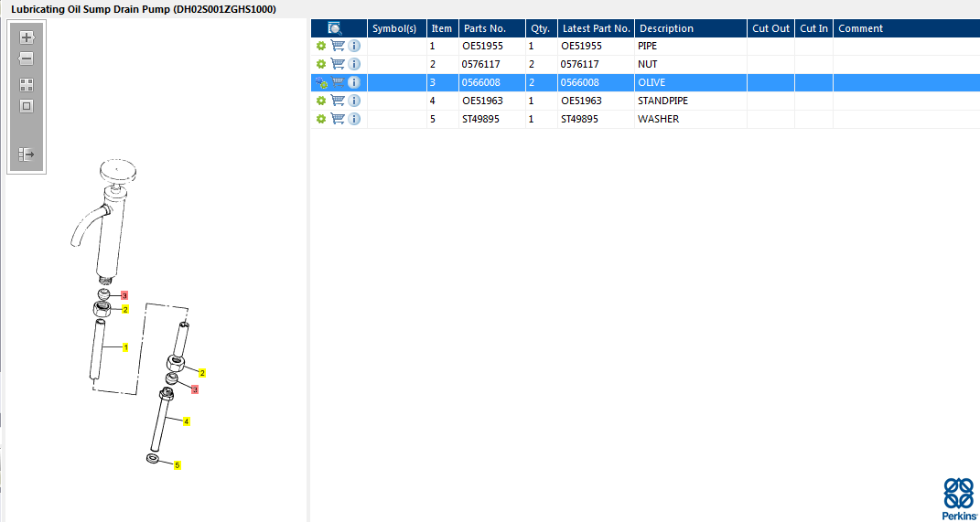Click 0566008 in the Parts No. column

[x=480, y=82]
